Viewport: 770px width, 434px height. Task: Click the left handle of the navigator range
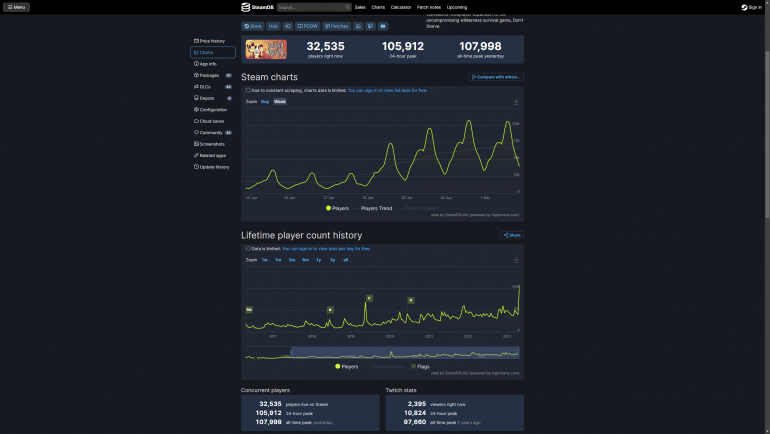[x=292, y=353]
